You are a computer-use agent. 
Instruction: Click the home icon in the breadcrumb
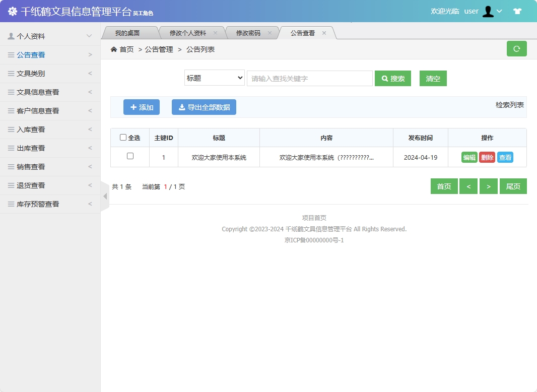(113, 49)
